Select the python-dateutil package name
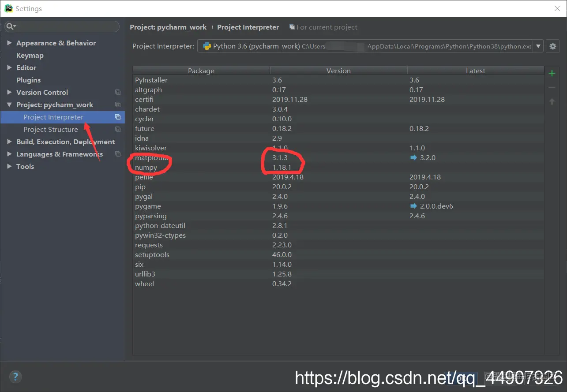Screen dimensions: 567x392 point(160,226)
